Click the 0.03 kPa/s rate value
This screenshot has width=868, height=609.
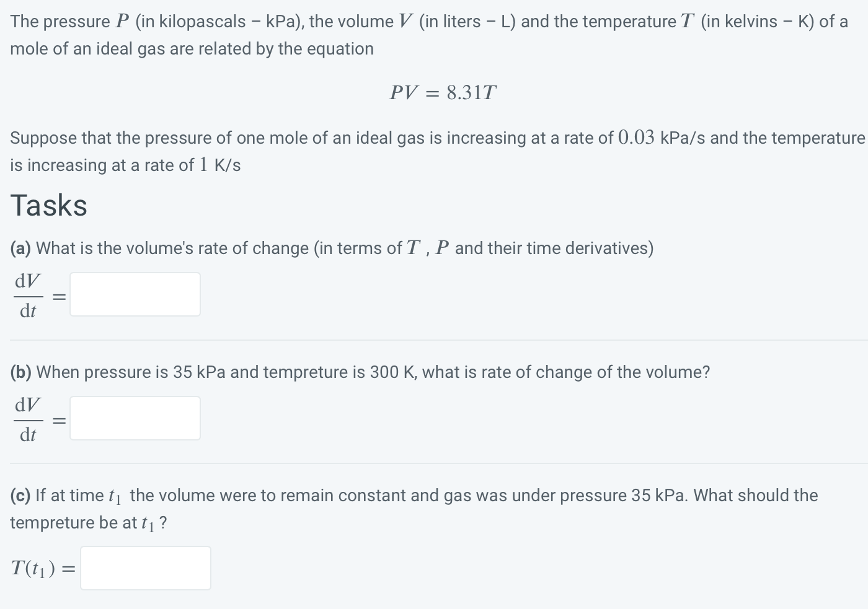pos(637,138)
